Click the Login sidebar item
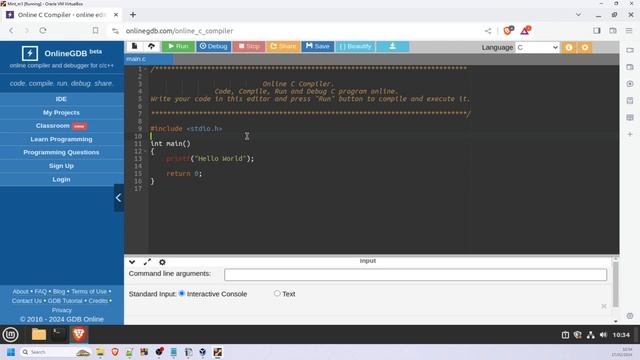This screenshot has height=360, width=640. pos(61,179)
